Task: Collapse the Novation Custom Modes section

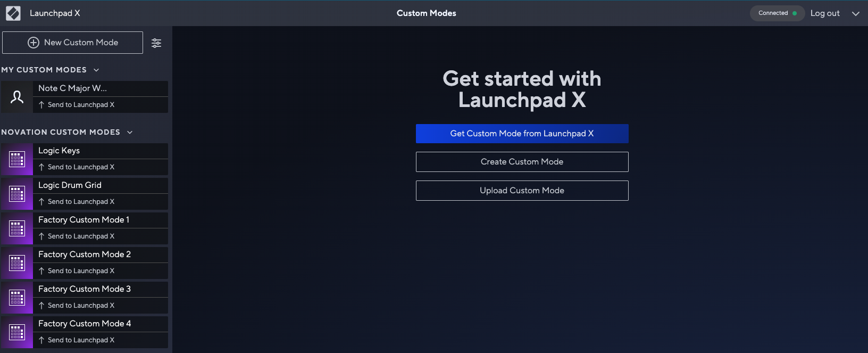Action: pyautogui.click(x=130, y=132)
